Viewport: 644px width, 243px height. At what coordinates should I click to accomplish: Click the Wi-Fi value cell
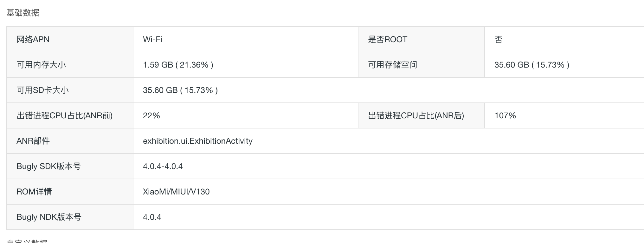(x=245, y=39)
